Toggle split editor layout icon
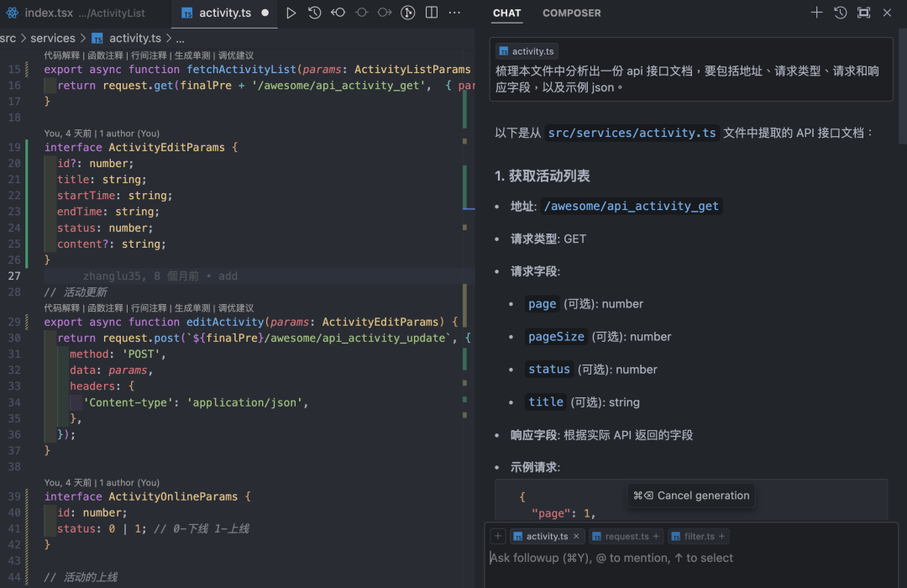The image size is (907, 588). [x=432, y=13]
